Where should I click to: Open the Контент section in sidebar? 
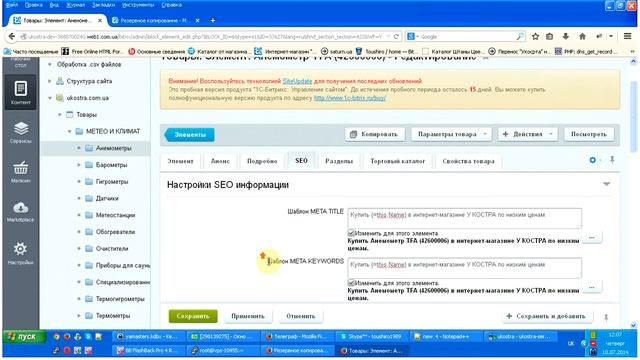point(20,92)
